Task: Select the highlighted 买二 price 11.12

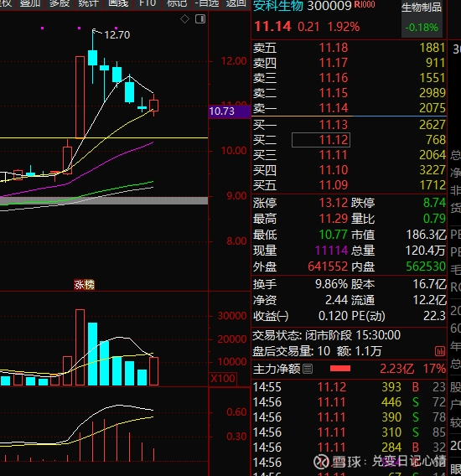Action: point(321,140)
